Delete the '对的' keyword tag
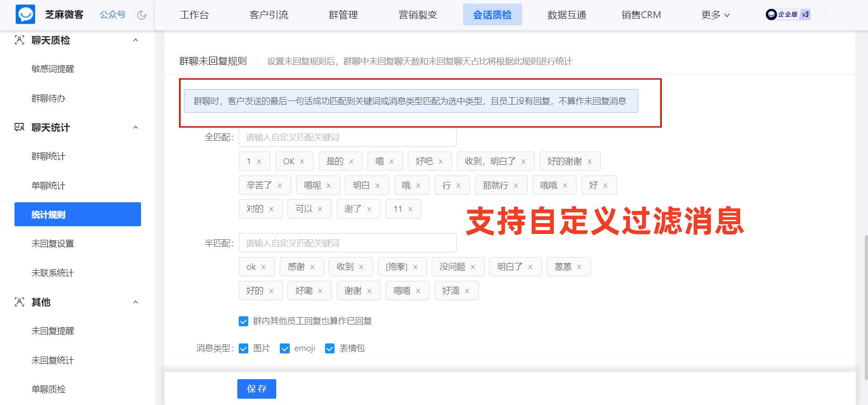The width and height of the screenshot is (868, 405). [271, 209]
